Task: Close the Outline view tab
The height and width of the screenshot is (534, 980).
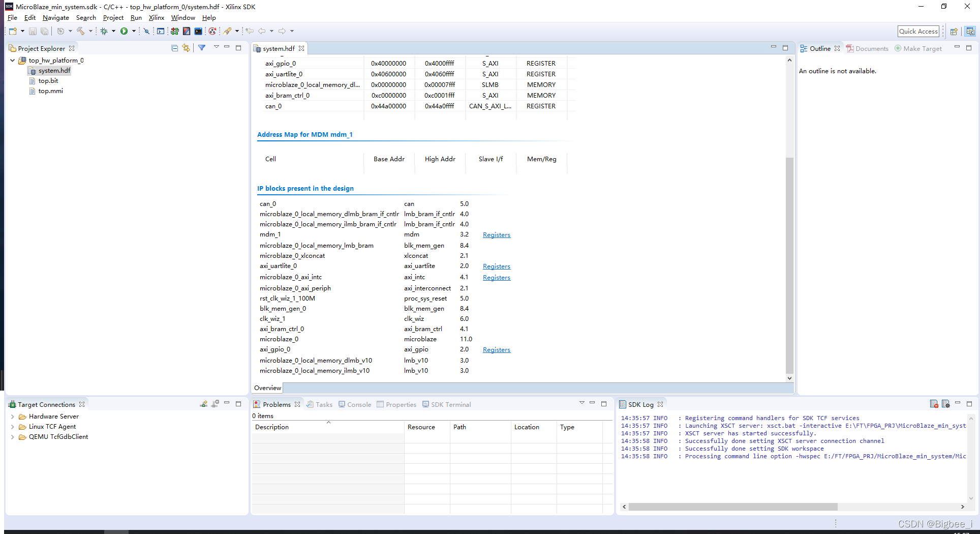Action: pos(837,48)
